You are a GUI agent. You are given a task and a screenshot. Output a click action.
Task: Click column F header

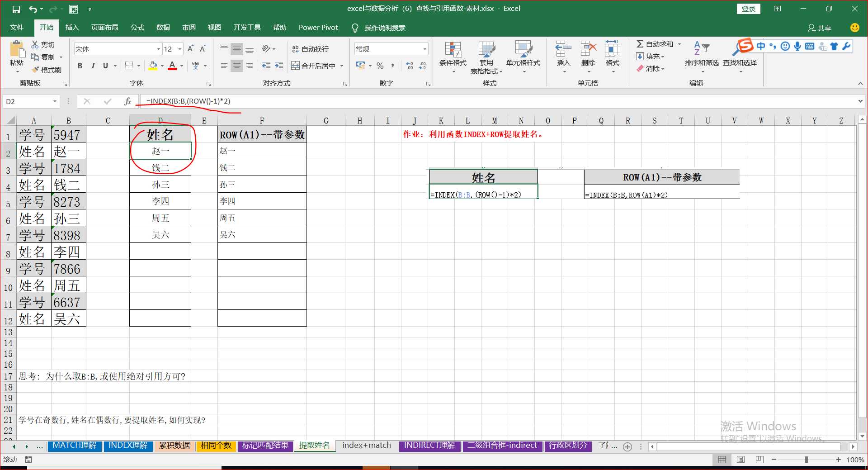(x=262, y=121)
